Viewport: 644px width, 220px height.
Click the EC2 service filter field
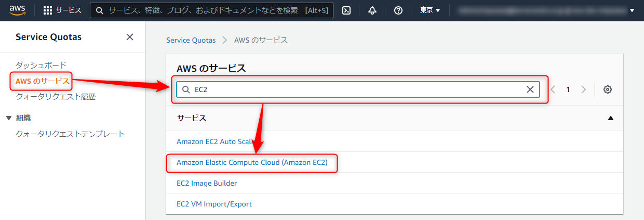click(x=358, y=89)
